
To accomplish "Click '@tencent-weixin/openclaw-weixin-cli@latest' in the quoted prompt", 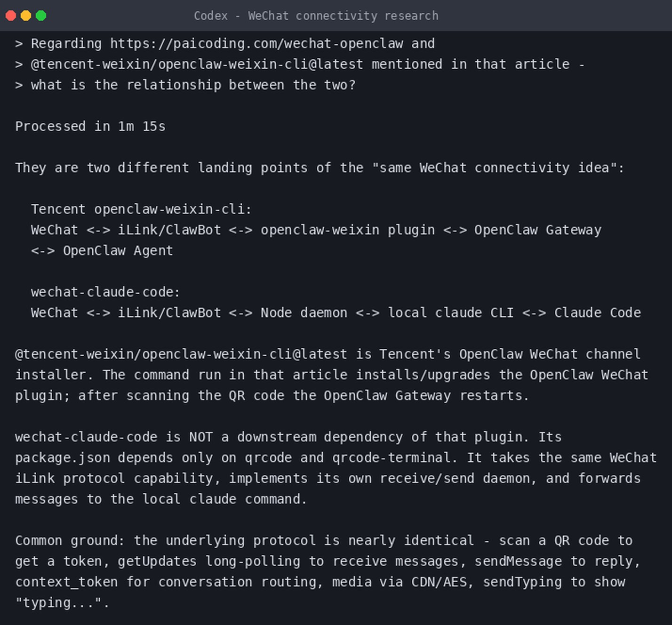I will 197,64.
